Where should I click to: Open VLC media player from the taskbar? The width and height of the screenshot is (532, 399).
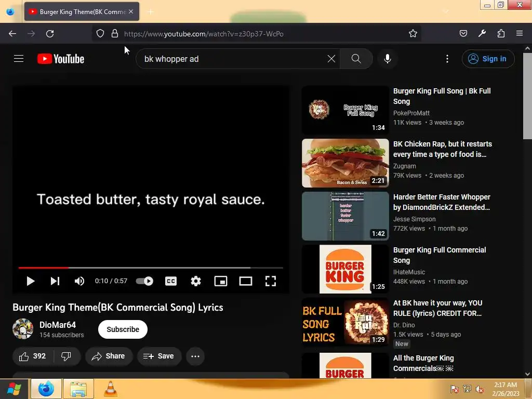110,389
